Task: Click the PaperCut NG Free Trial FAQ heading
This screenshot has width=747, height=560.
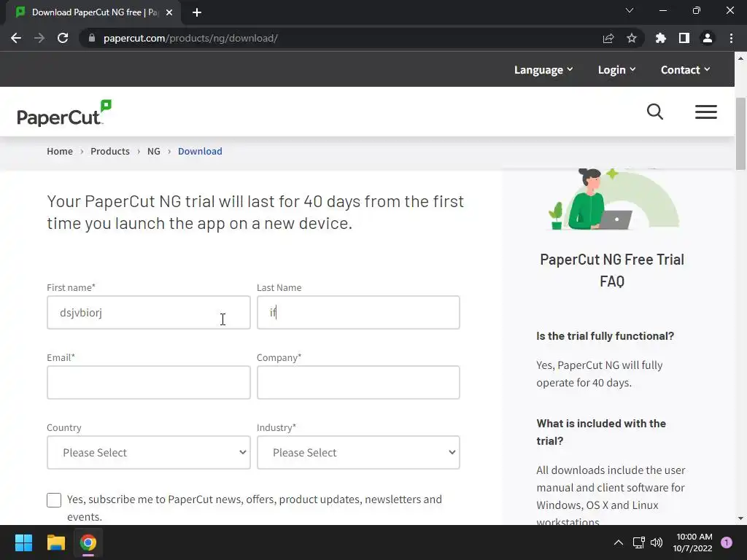Action: [612, 270]
